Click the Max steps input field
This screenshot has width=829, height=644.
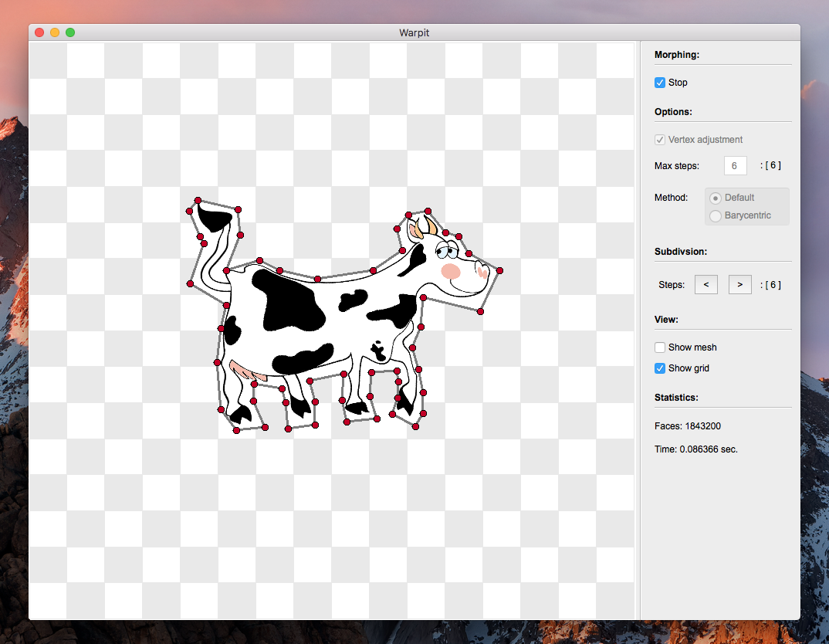point(735,166)
